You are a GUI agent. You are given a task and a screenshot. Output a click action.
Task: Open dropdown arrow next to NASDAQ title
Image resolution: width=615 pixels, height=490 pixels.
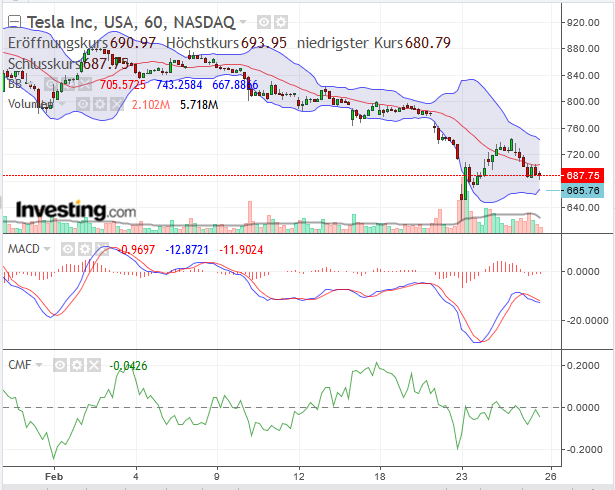click(x=243, y=22)
